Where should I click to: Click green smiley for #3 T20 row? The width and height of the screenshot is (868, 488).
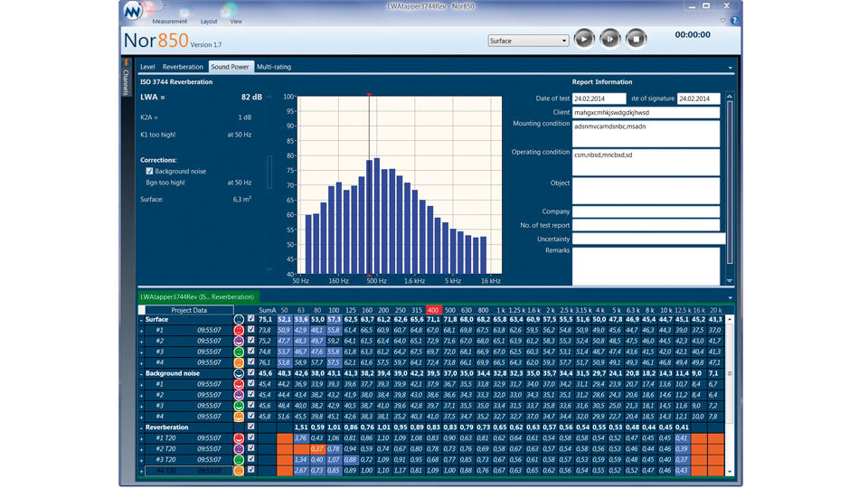point(239,459)
